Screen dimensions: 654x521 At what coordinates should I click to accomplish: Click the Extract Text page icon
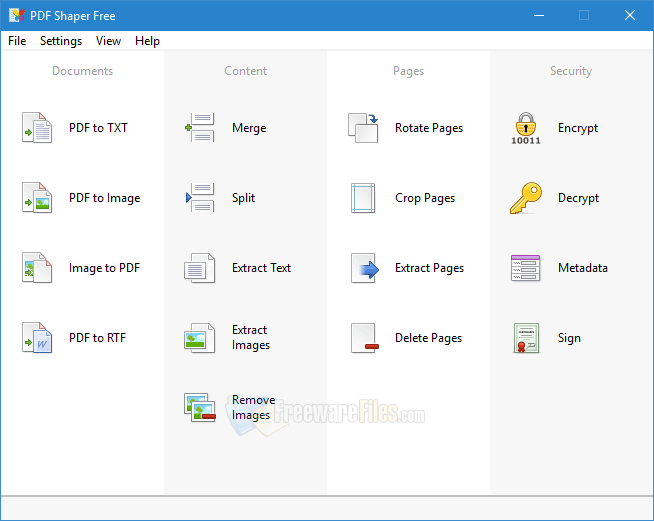[200, 268]
